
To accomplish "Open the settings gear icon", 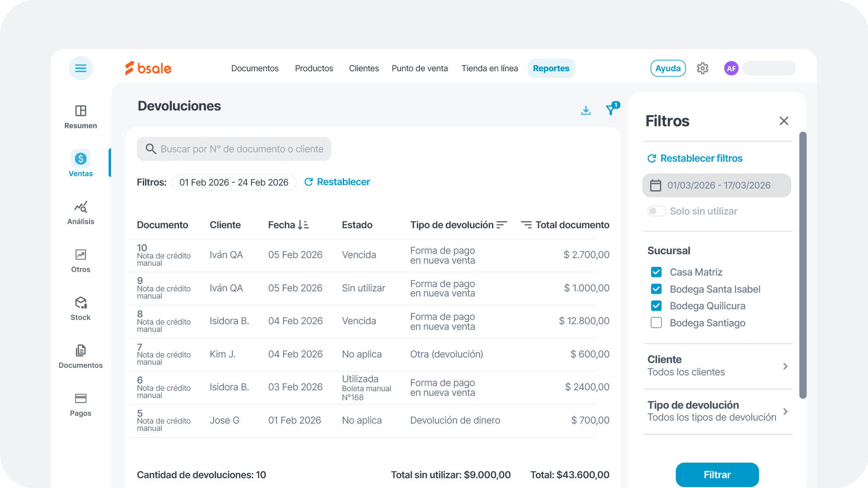I will pyautogui.click(x=702, y=68).
